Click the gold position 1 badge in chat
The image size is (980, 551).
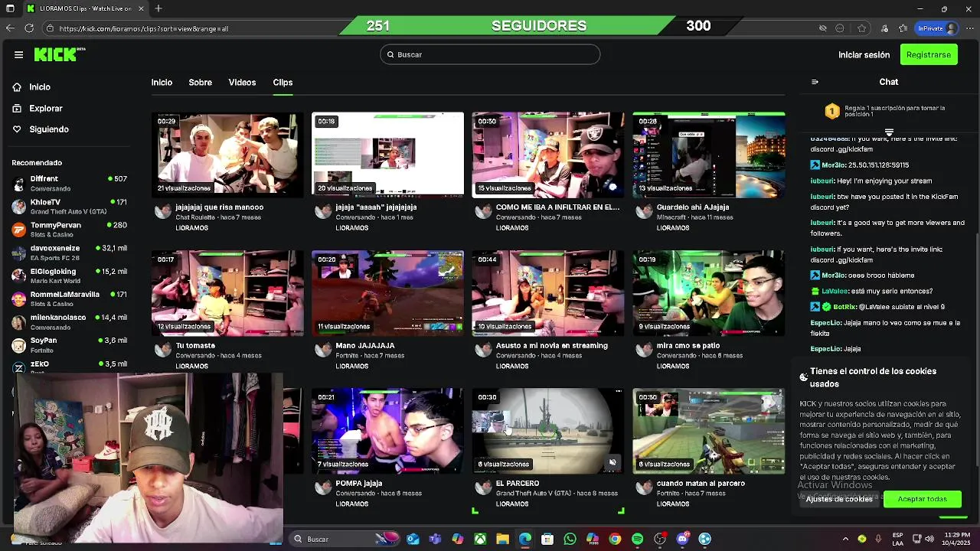tap(832, 112)
